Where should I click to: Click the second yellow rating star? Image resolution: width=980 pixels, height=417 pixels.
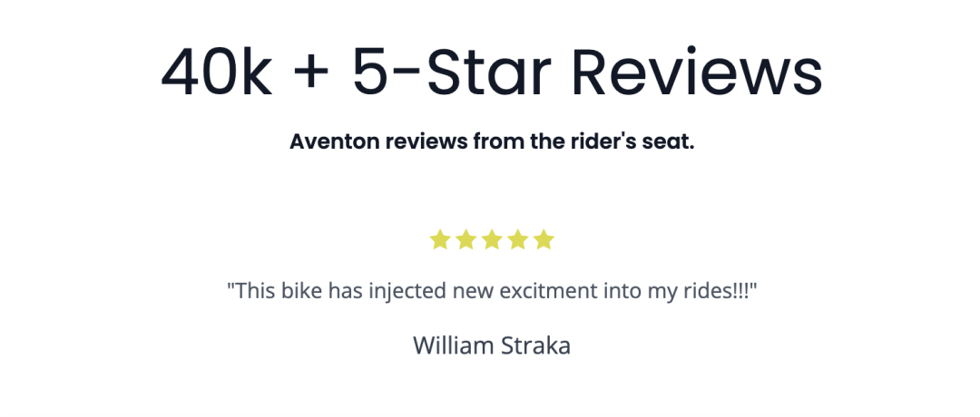pos(466,239)
